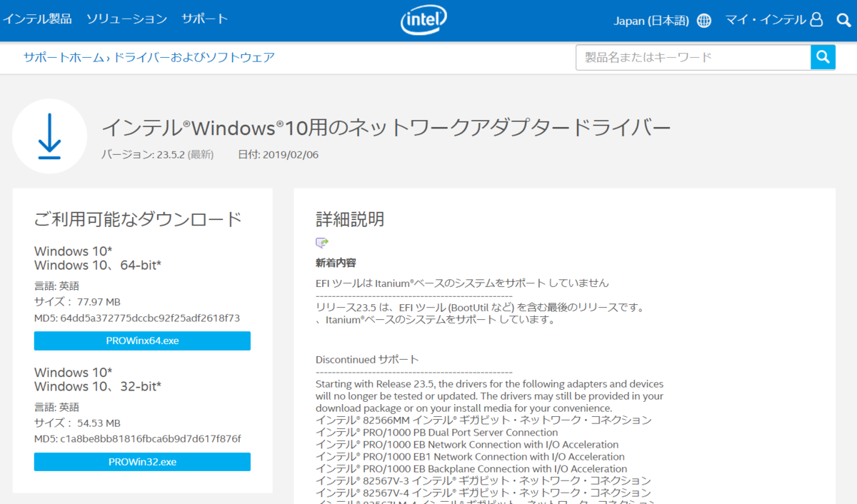This screenshot has width=857, height=504.
Task: Open the header search magnifier icon
Action: pos(843,20)
